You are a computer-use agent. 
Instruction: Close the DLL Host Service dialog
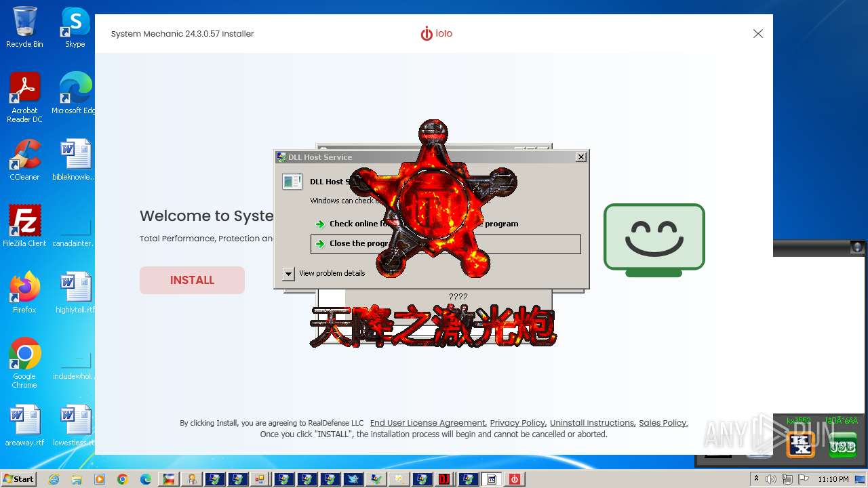tap(580, 157)
